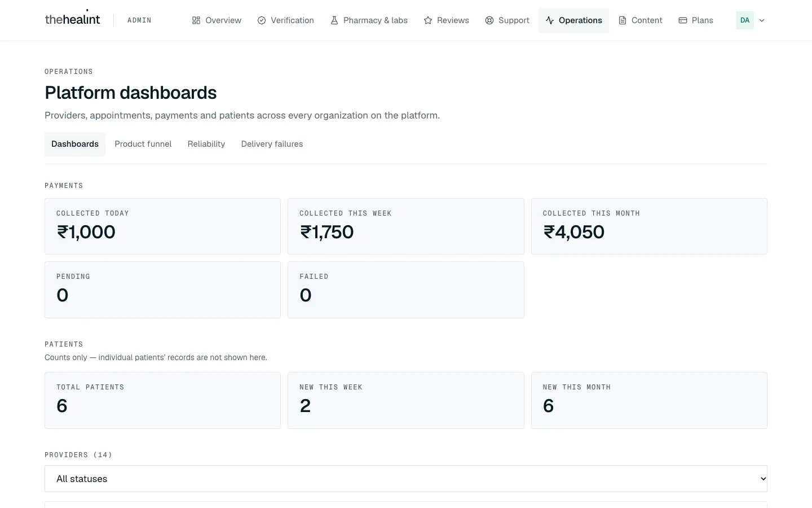812x508 pixels.
Task: Click the Pending payments count
Action: click(63, 295)
